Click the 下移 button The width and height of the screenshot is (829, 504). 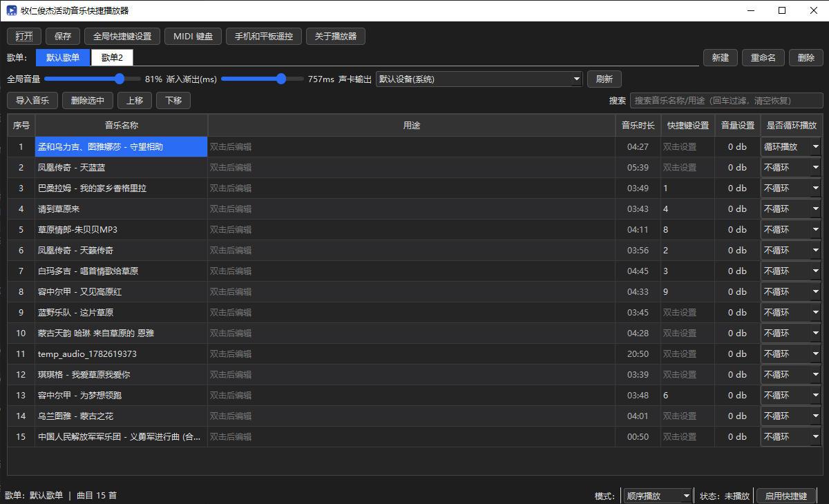point(173,100)
